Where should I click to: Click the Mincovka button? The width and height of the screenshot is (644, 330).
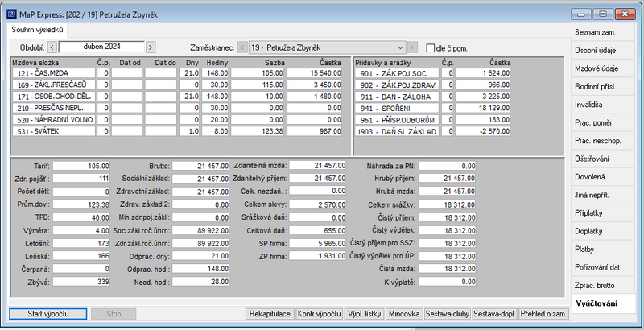click(404, 314)
